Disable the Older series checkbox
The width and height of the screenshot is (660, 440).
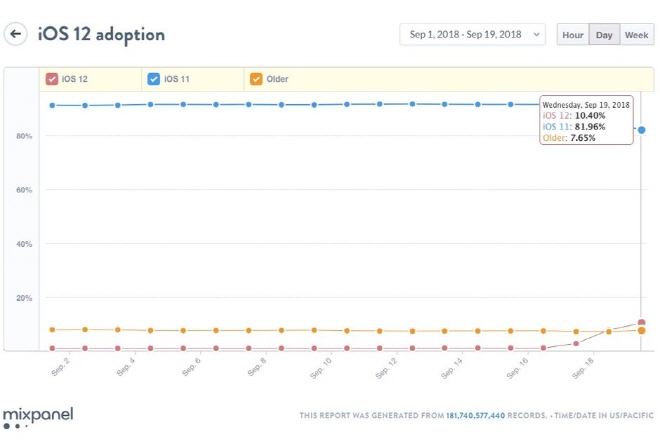coord(256,79)
